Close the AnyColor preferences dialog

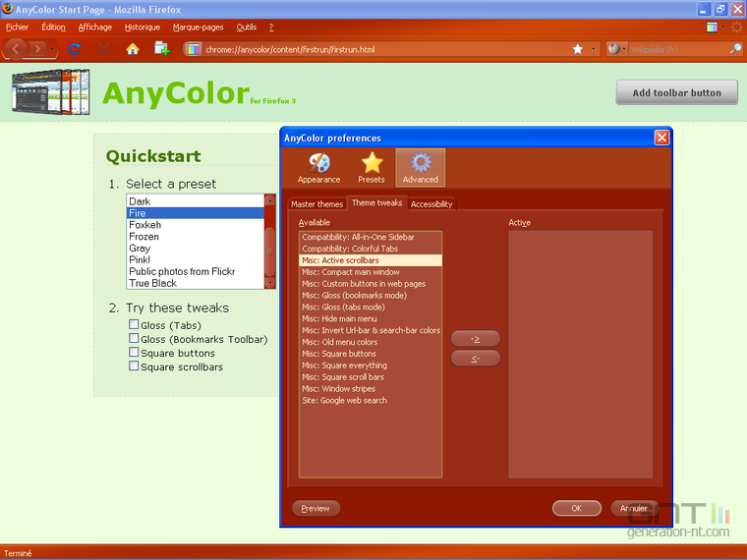[x=661, y=138]
